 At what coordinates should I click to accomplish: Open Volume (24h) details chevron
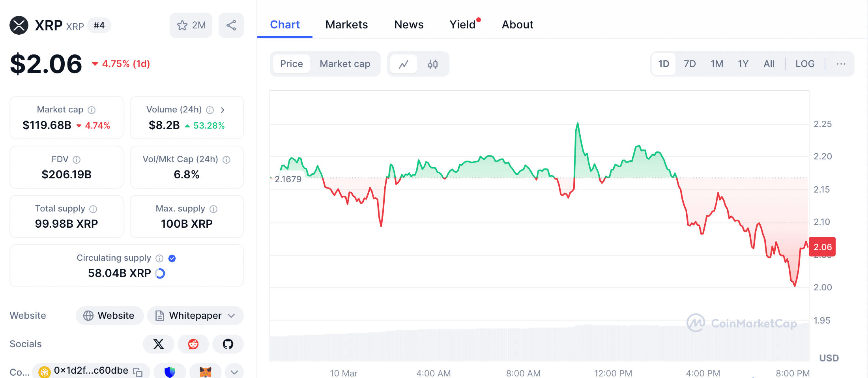click(x=223, y=110)
